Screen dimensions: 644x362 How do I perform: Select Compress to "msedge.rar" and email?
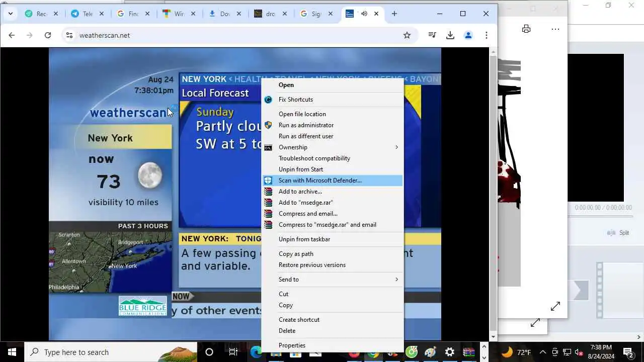tap(328, 225)
